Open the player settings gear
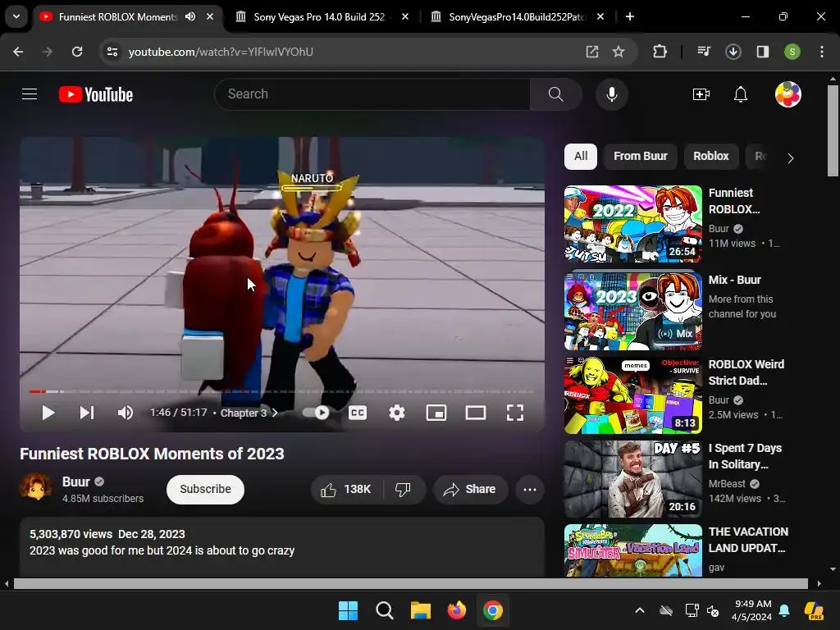The width and height of the screenshot is (840, 630). (397, 413)
